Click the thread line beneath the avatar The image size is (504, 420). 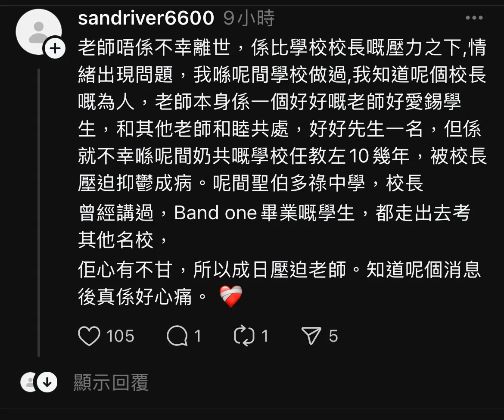click(39, 212)
